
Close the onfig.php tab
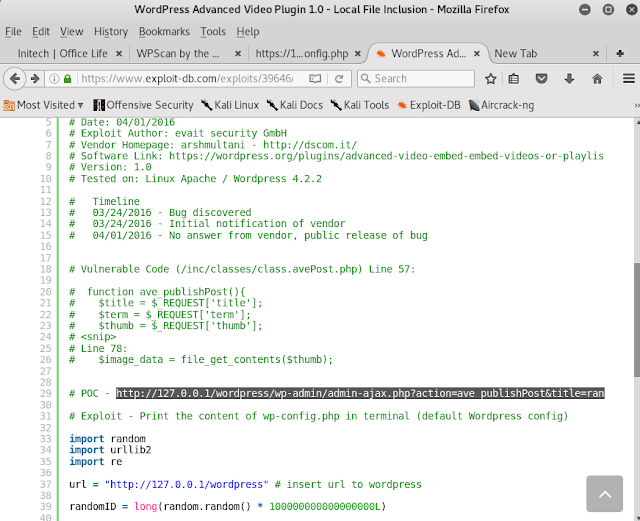pyautogui.click(x=358, y=53)
